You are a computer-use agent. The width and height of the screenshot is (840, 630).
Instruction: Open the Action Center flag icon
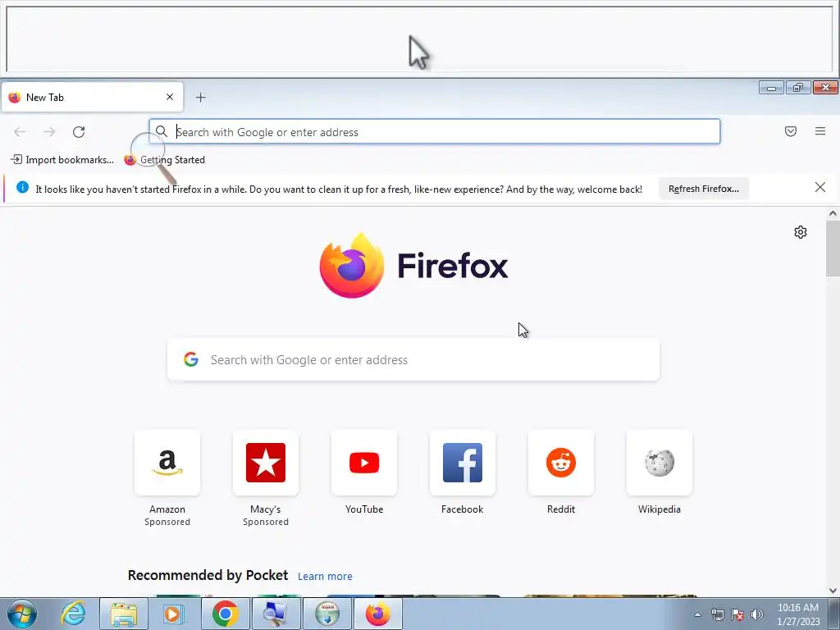pyautogui.click(x=737, y=614)
